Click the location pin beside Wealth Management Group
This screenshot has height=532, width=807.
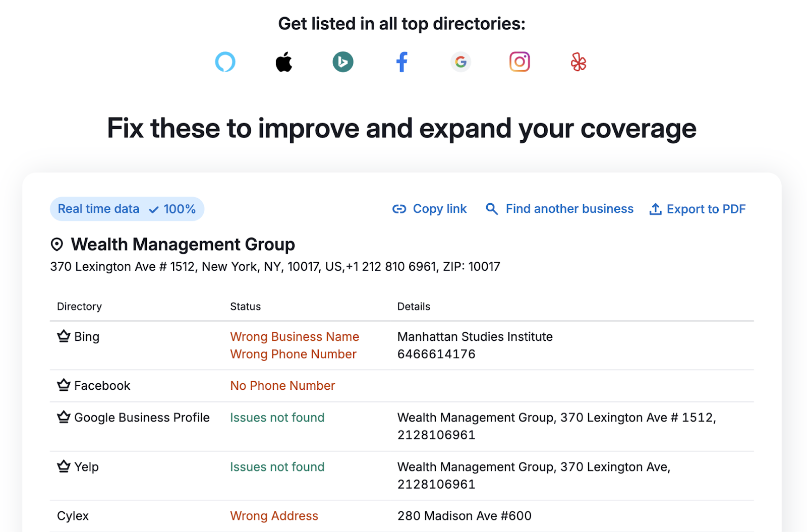[x=57, y=245]
